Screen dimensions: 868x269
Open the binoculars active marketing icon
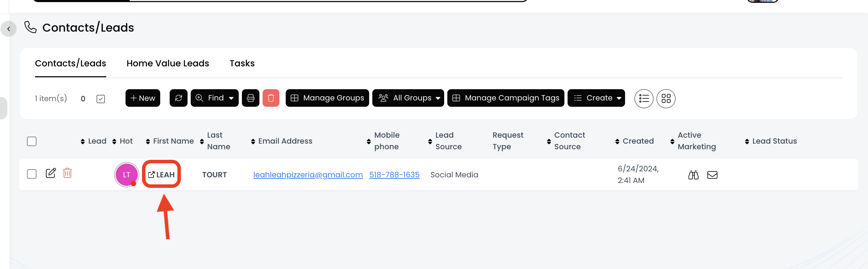point(693,175)
